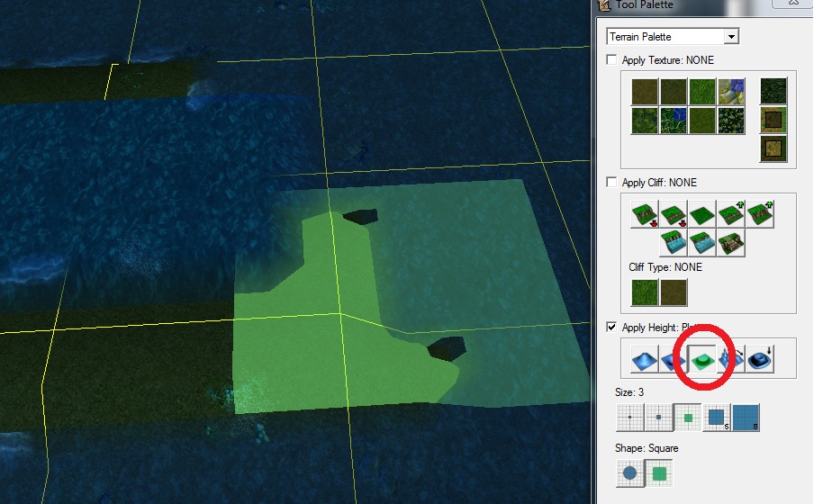Viewport: 814px width, 504px height.
Task: Select the Circle brush shape
Action: (629, 473)
